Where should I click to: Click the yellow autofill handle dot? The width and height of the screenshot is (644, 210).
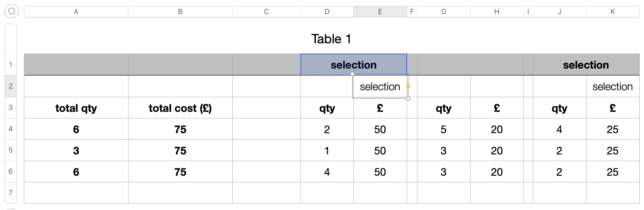408,86
